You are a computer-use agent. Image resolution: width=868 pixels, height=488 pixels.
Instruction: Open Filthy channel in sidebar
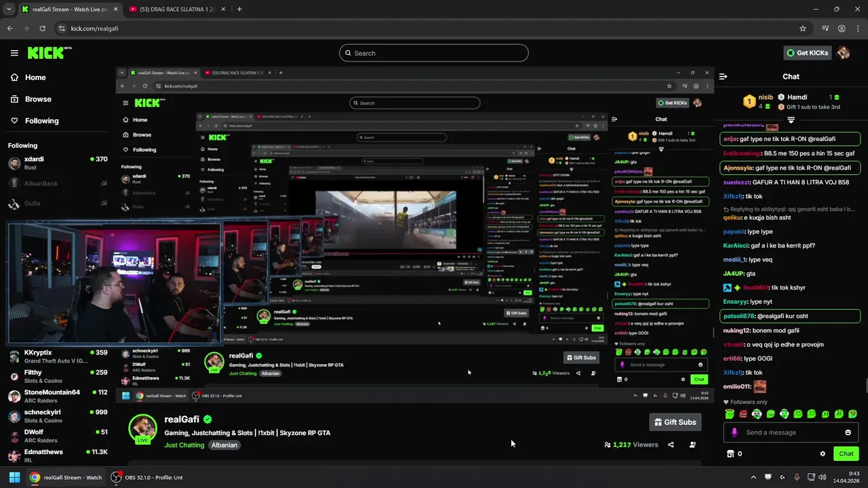(58, 376)
